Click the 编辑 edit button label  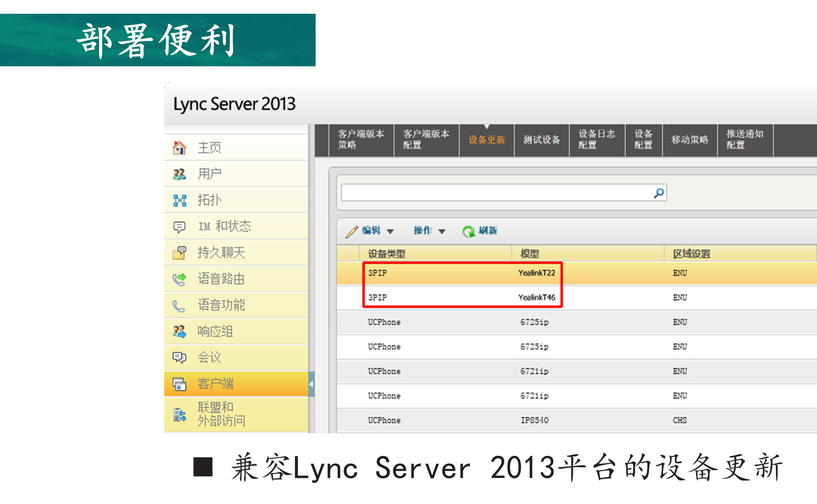(371, 231)
